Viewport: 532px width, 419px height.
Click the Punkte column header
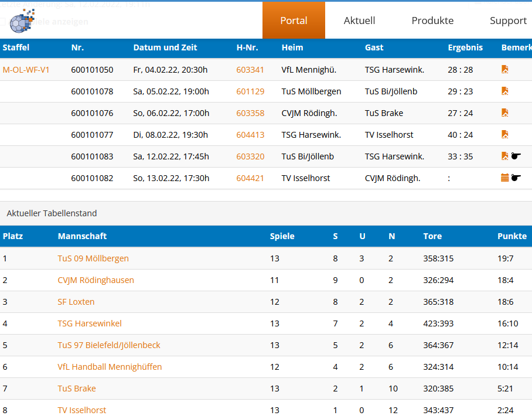(511, 236)
